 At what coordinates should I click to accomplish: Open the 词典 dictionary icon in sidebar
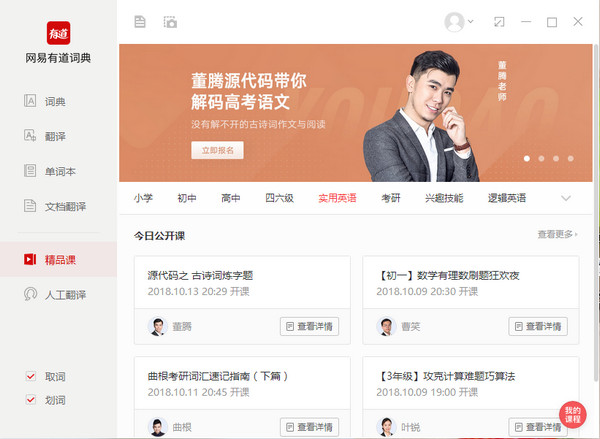coord(30,101)
